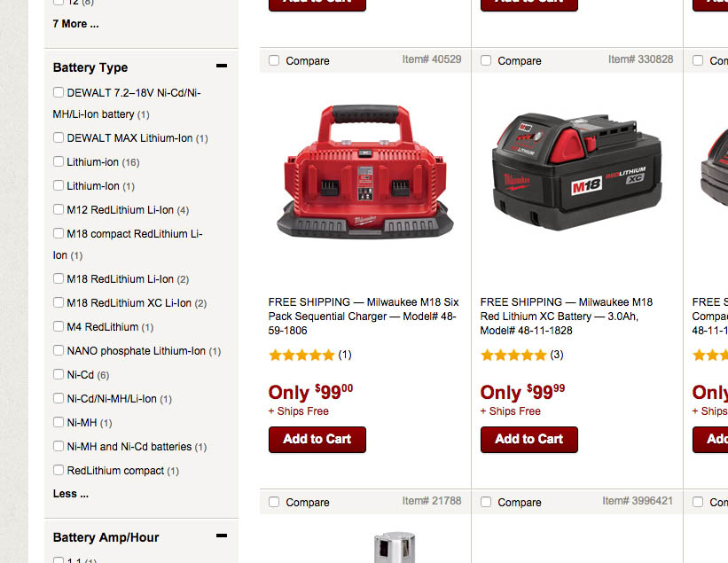The width and height of the screenshot is (728, 563).
Task: Open the Milwaukee M18 Six Pack Charger title link
Action: [x=363, y=317]
